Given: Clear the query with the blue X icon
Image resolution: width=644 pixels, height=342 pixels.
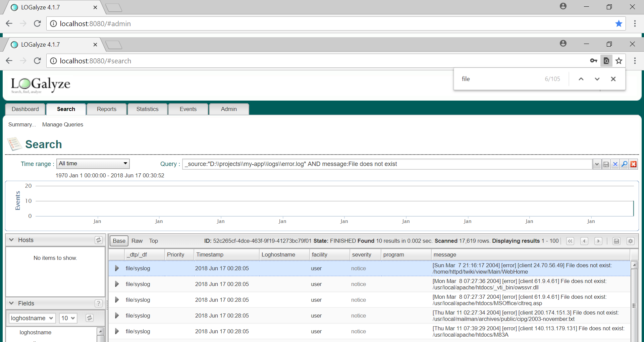Looking at the screenshot, I should point(615,164).
